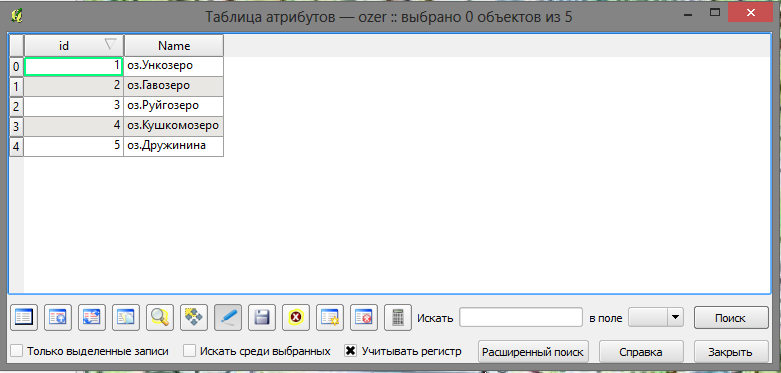Select row header 1

[x=16, y=86]
